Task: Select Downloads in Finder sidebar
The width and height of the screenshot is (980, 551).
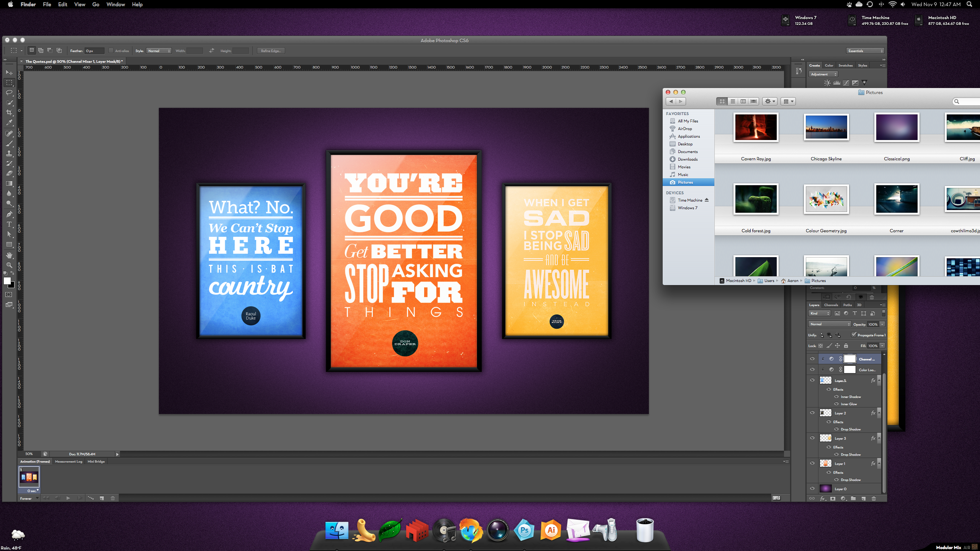Action: click(688, 159)
